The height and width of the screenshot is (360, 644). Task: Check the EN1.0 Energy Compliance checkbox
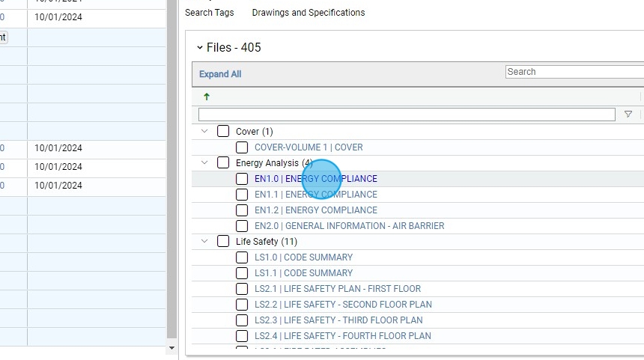(x=242, y=179)
